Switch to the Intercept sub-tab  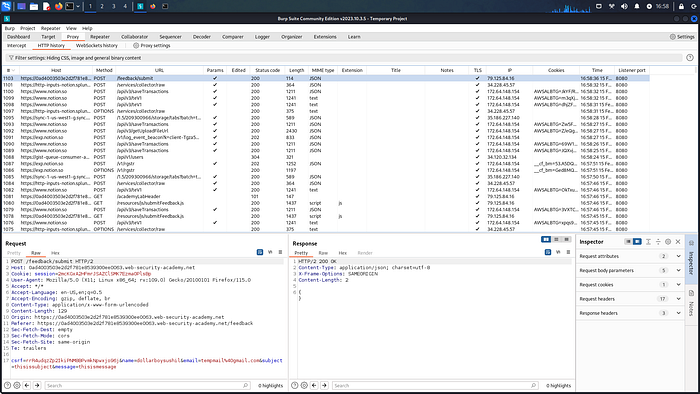17,46
